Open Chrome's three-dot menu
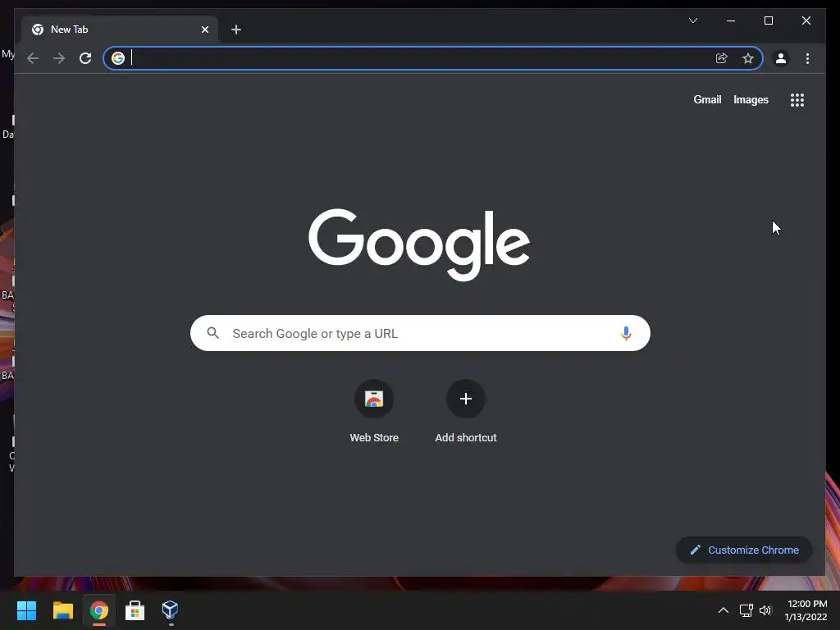840x630 pixels. [807, 58]
